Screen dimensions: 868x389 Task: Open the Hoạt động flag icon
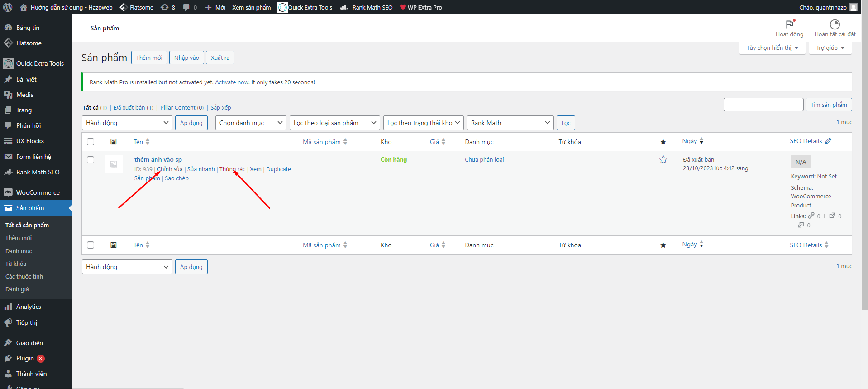click(789, 24)
